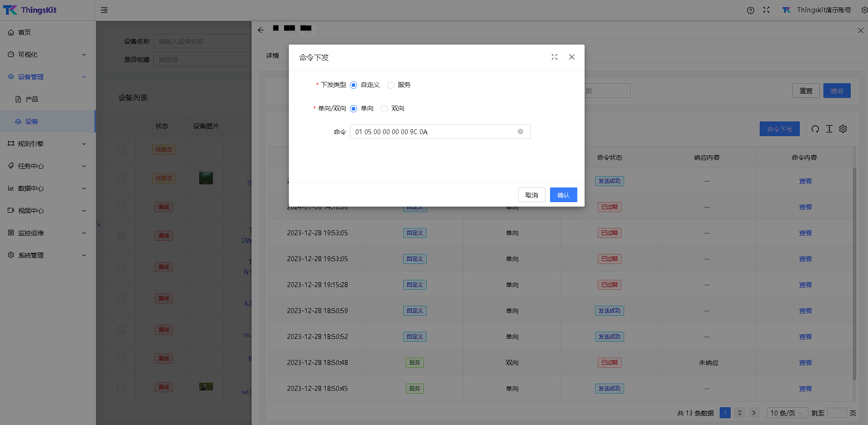
Task: Open table column settings gear
Action: [x=843, y=129]
